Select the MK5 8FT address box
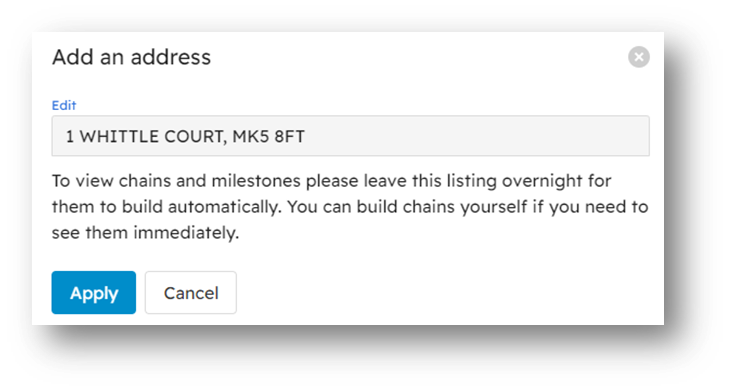Image resolution: width=729 pixels, height=390 pixels. [x=351, y=136]
